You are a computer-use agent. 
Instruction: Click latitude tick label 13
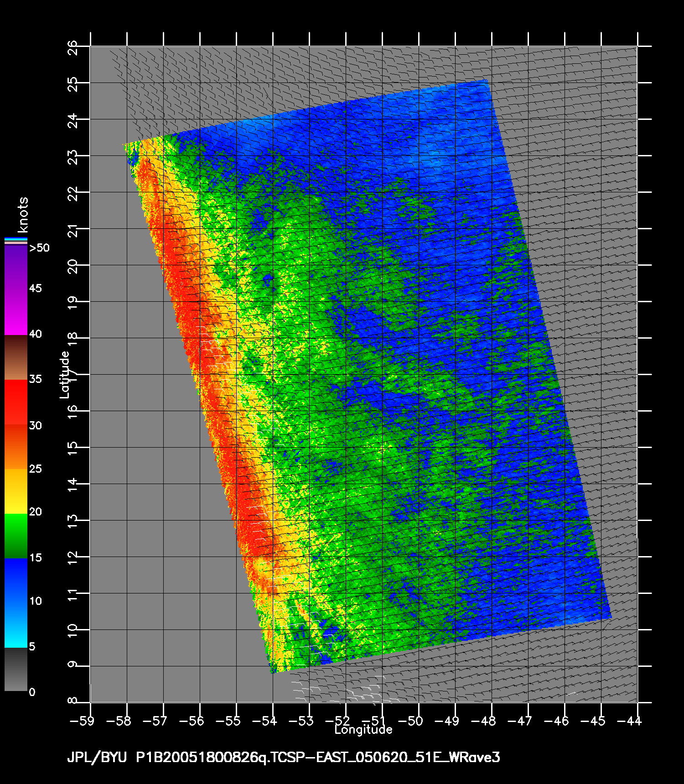click(73, 521)
